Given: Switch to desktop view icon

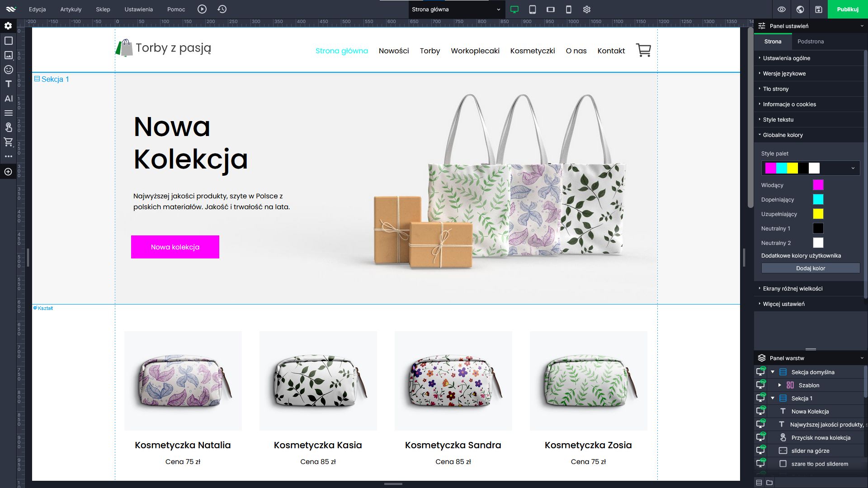Looking at the screenshot, I should coord(514,9).
